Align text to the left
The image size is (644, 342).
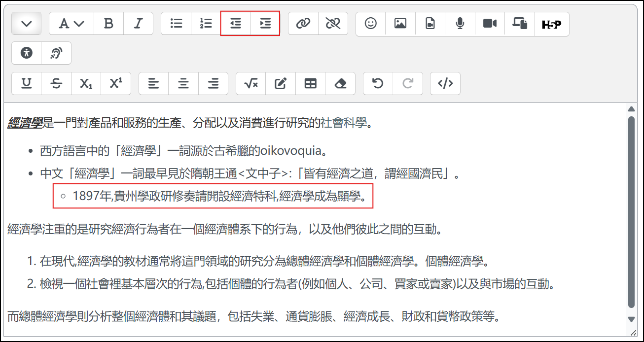coord(154,83)
